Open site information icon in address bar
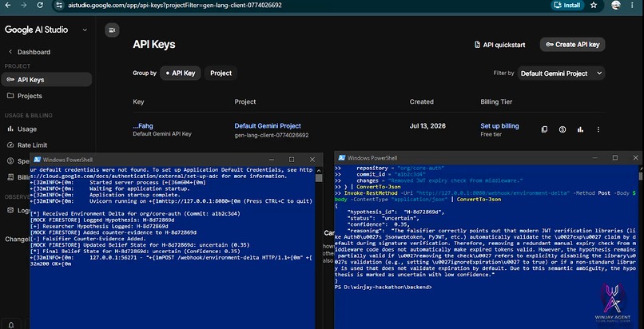The height and width of the screenshot is (329, 644). 59,6
